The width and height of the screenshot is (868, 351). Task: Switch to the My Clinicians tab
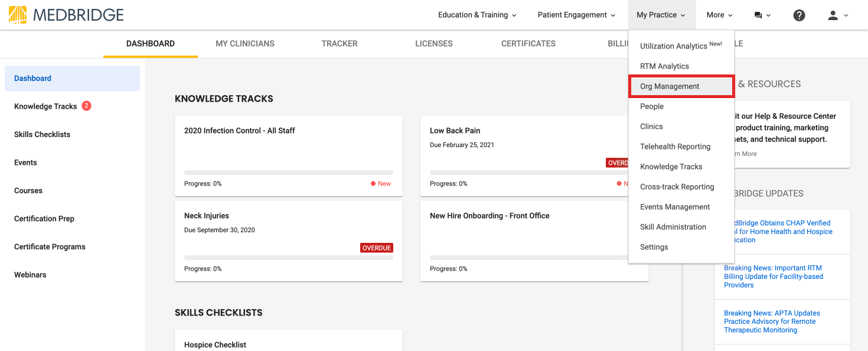(x=245, y=44)
